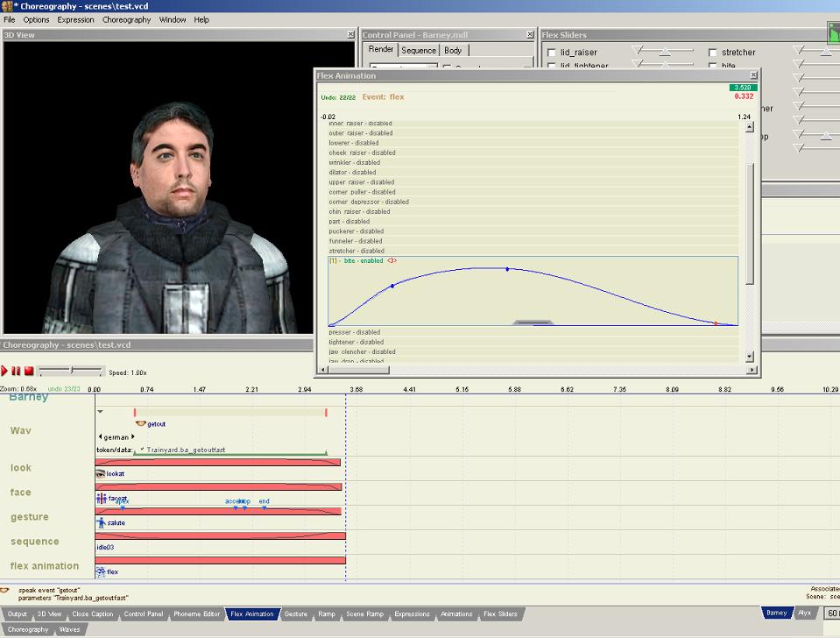Open the Ramp tab
Image resolution: width=840 pixels, height=638 pixels.
tap(326, 613)
